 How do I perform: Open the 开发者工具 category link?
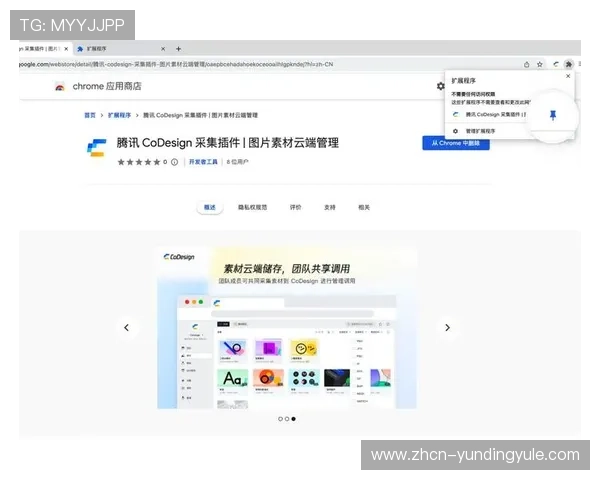point(203,162)
